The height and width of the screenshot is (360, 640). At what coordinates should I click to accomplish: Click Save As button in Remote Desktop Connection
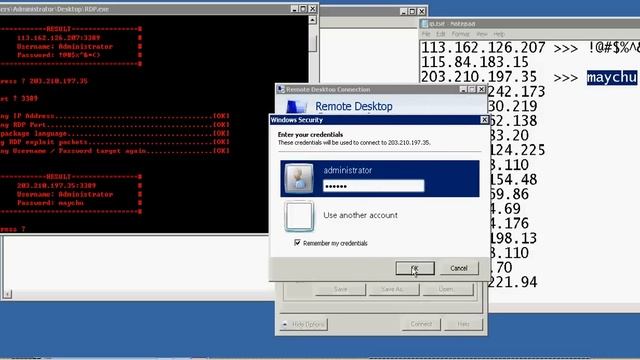pyautogui.click(x=393, y=289)
